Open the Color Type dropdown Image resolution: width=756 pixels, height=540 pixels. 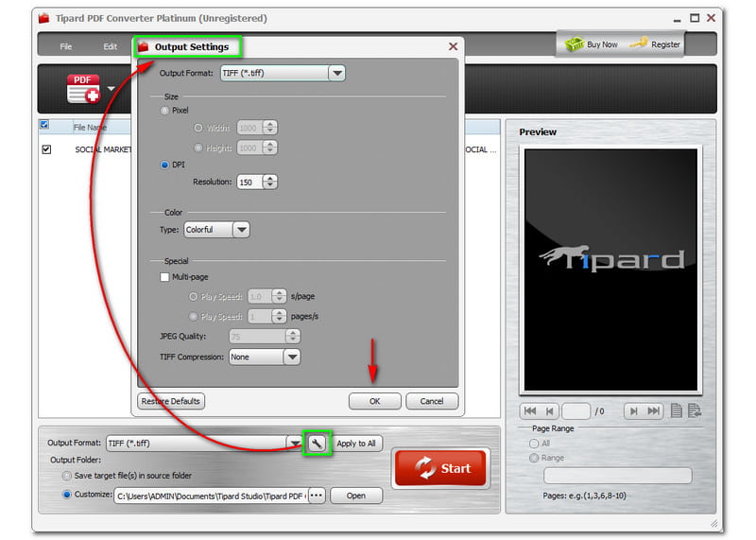point(241,230)
